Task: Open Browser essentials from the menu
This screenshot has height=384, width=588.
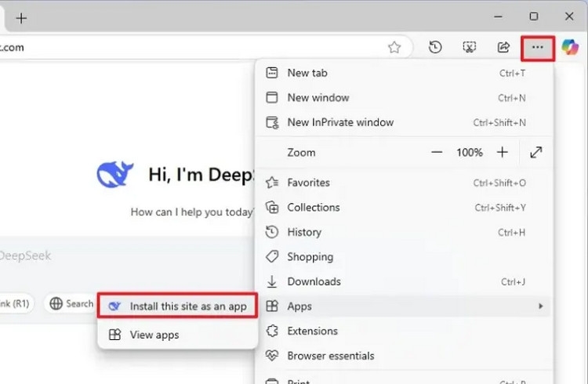Action: [404, 356]
